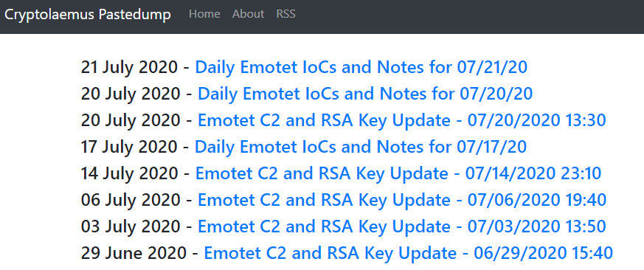Screen dimensions: 644x270
Task: Open the Cryptolaemus Pastedump brand link
Action: click(88, 14)
